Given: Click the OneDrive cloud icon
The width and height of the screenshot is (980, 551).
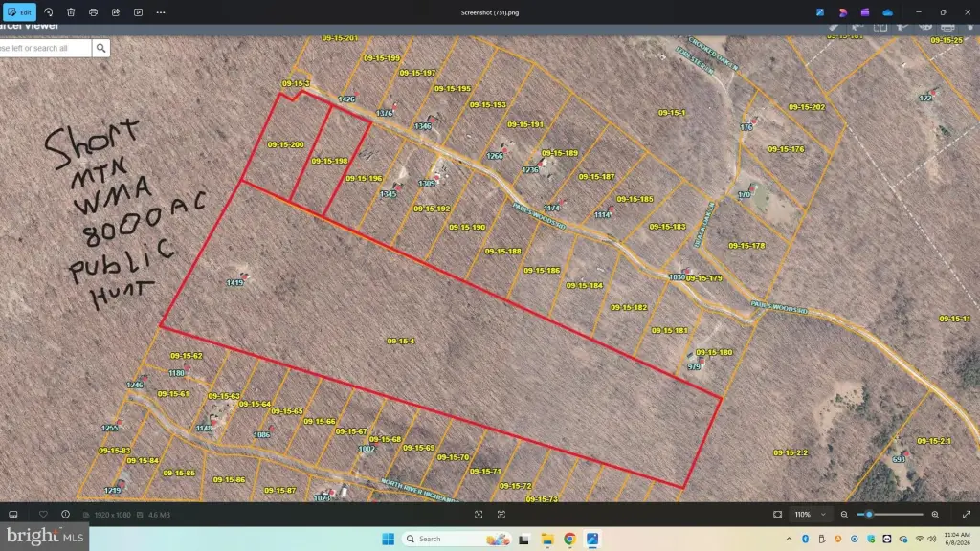Looking at the screenshot, I should 887,11.
